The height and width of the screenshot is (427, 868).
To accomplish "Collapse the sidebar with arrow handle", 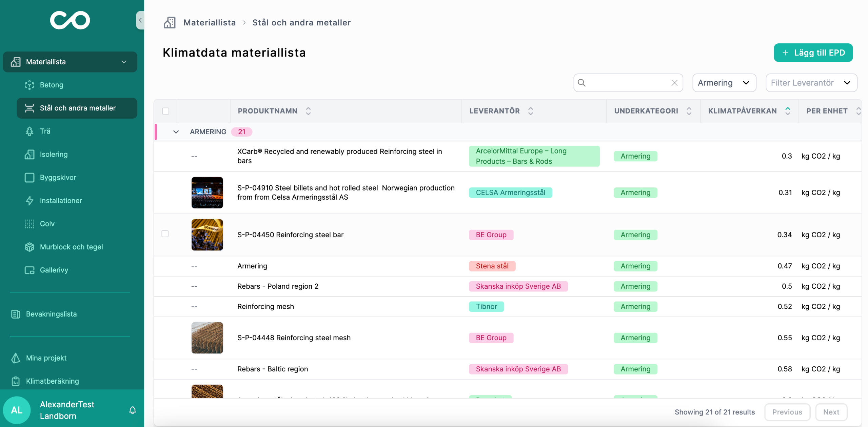I will pyautogui.click(x=140, y=20).
